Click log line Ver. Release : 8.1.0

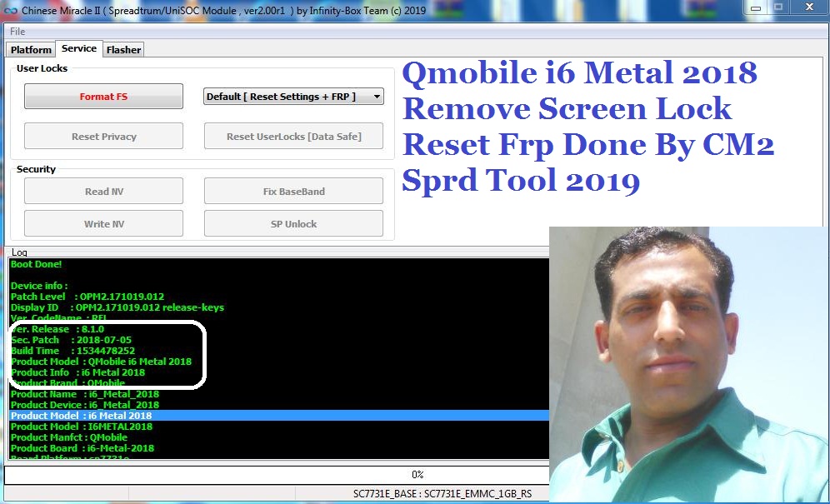coord(57,329)
